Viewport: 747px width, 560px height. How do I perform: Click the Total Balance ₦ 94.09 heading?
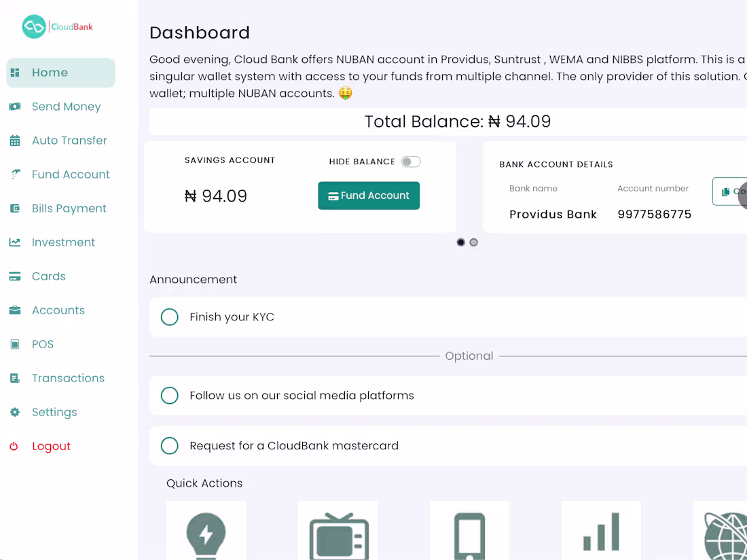pyautogui.click(x=458, y=122)
